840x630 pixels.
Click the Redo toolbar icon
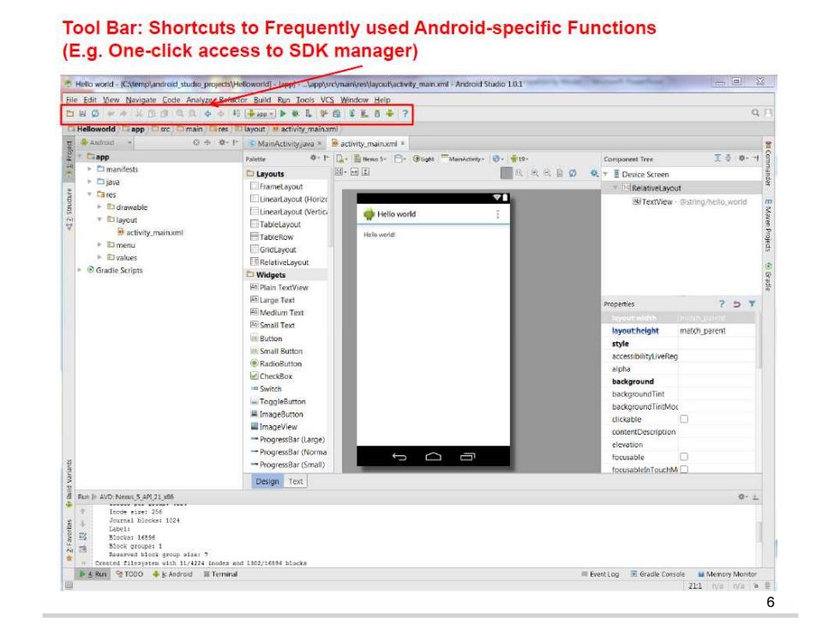(123, 113)
